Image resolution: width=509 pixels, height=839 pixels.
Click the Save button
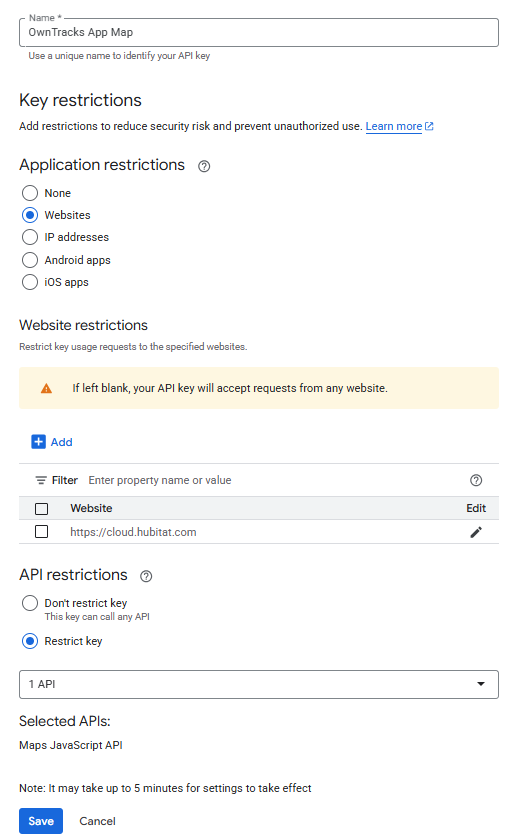point(41,821)
